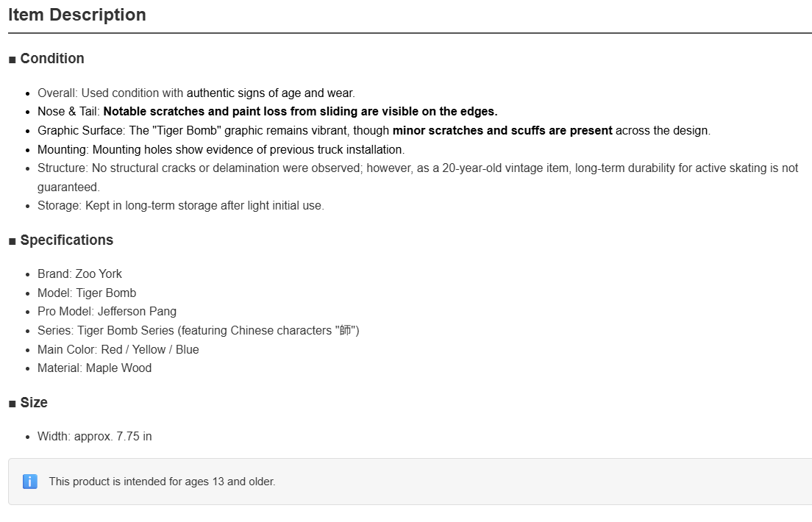The image size is (812, 522).
Task: Click the Specifications section heading
Action: click(x=66, y=240)
